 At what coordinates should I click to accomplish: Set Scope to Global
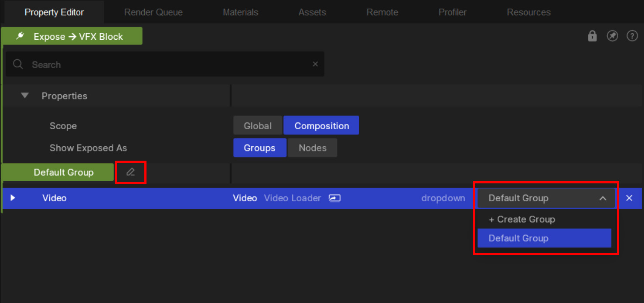point(257,126)
